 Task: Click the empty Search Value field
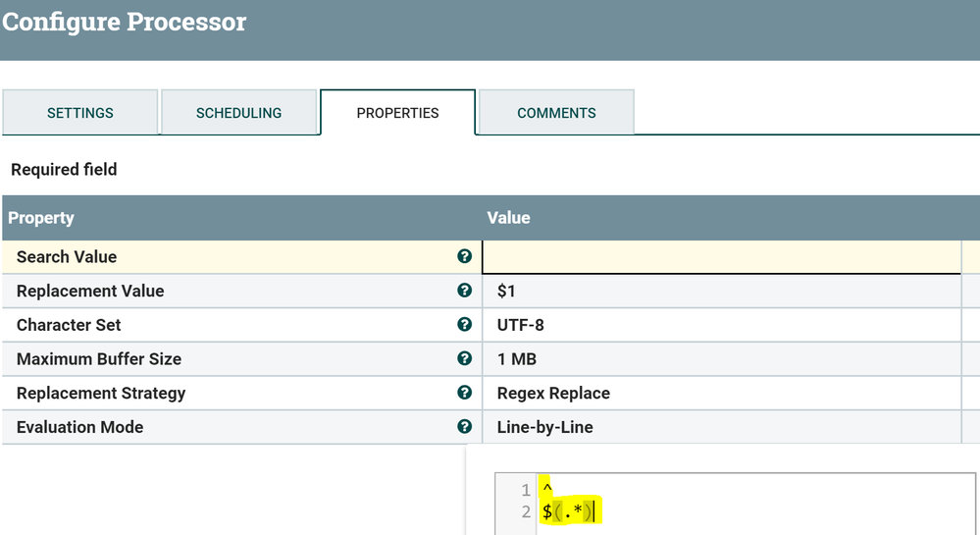coord(721,257)
